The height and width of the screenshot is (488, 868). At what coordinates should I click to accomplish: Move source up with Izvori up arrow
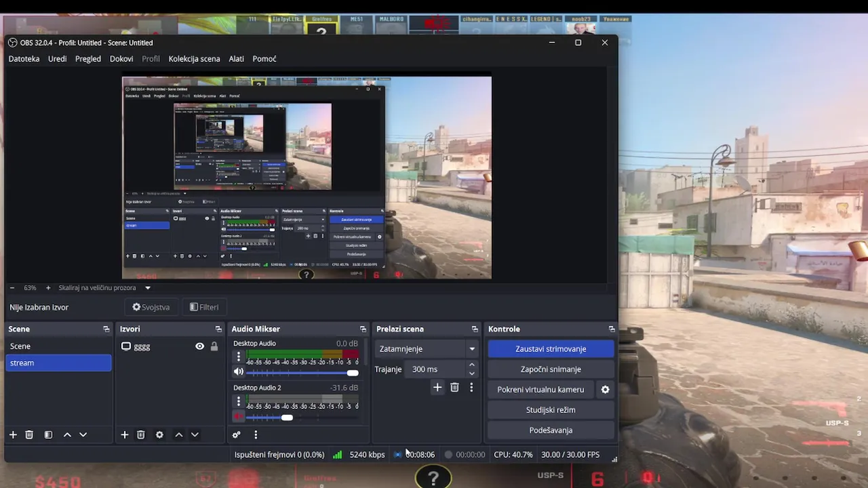coord(178,434)
